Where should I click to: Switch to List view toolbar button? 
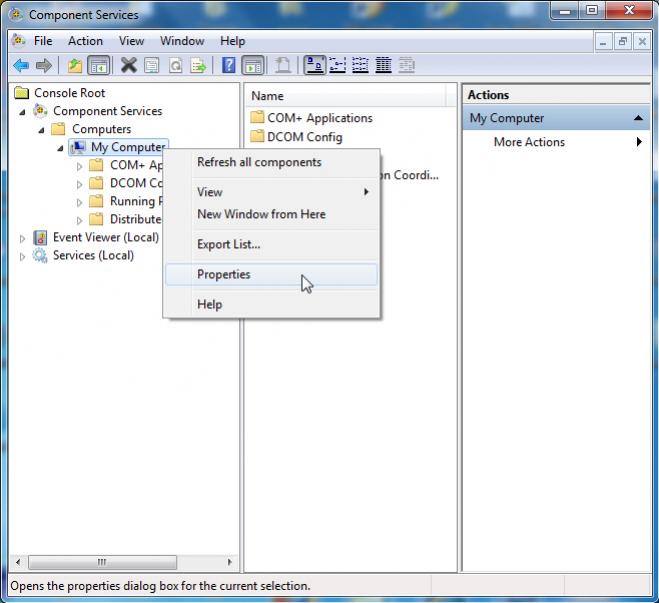click(360, 66)
